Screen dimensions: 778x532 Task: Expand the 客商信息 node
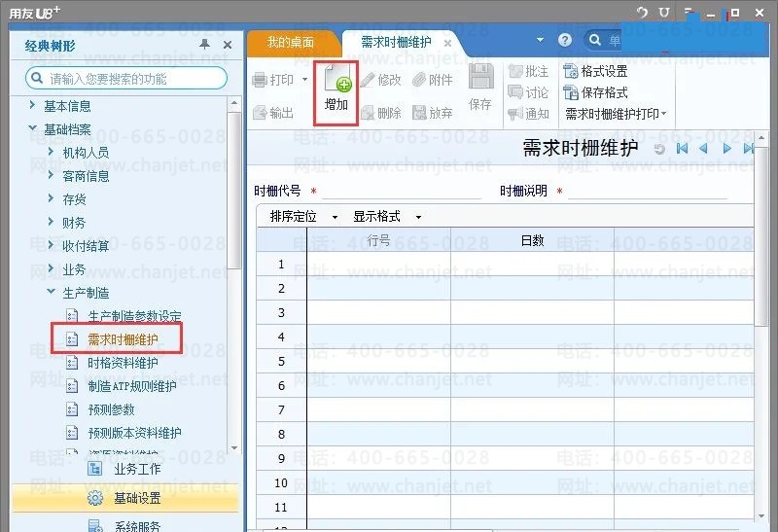[x=51, y=175]
